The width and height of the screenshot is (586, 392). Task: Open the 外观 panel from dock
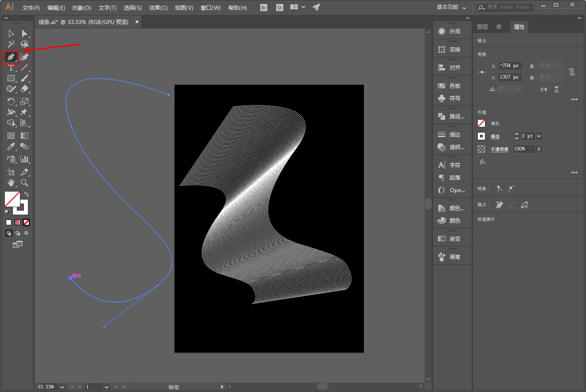pyautogui.click(x=452, y=31)
